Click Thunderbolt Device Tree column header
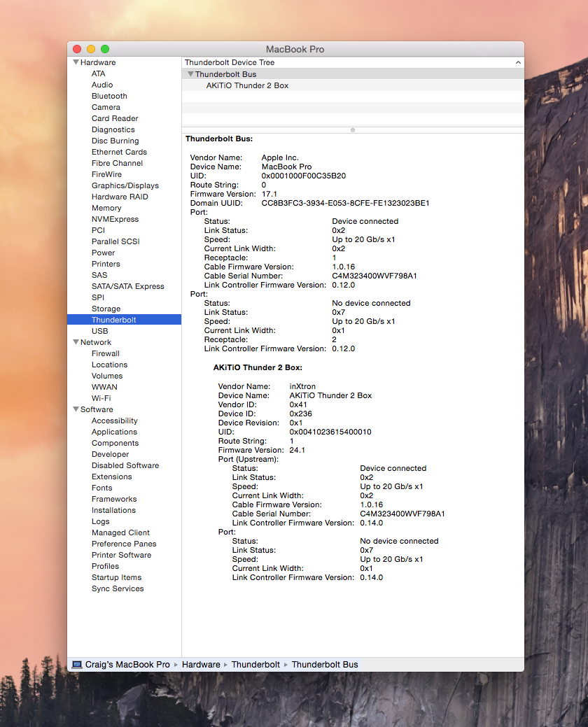588x727 pixels. (230, 62)
